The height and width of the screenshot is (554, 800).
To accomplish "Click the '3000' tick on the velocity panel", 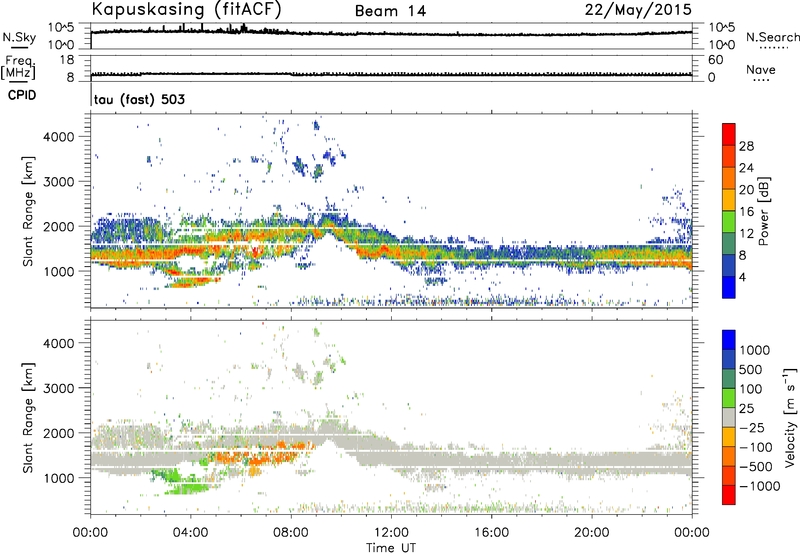I will tap(58, 388).
